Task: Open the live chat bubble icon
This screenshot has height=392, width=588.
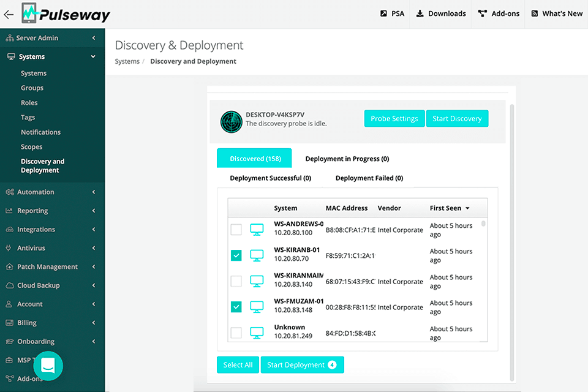Action: pyautogui.click(x=48, y=366)
